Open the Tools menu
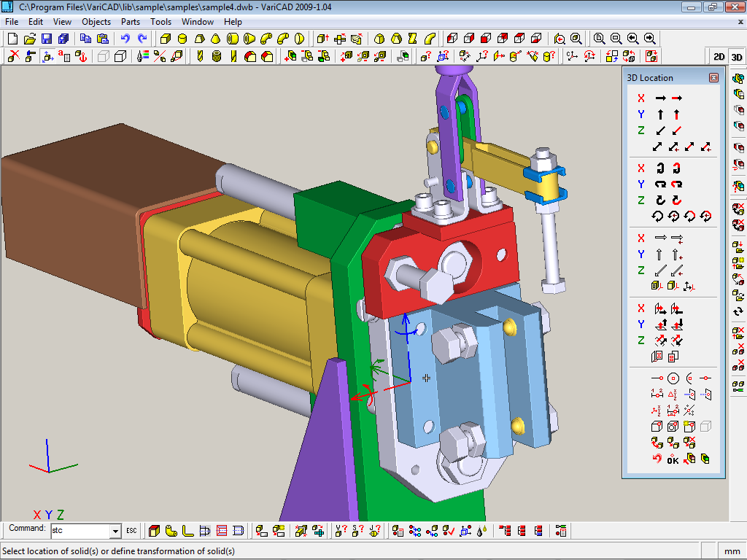Screen dimensions: 747x560 point(161,22)
